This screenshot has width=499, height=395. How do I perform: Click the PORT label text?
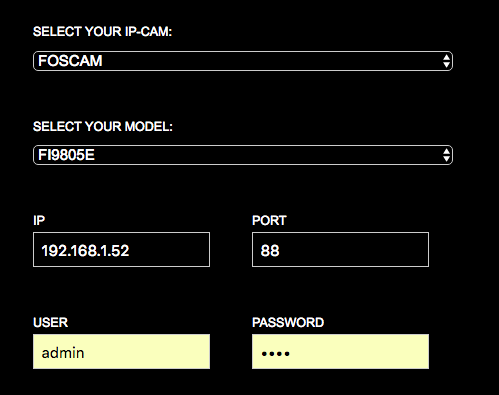269,221
